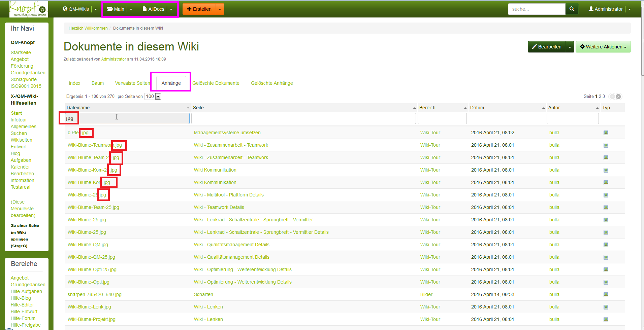The image size is (644, 330).
Task: Expand the Bearbeiten dropdown arrow
Action: pyautogui.click(x=570, y=47)
